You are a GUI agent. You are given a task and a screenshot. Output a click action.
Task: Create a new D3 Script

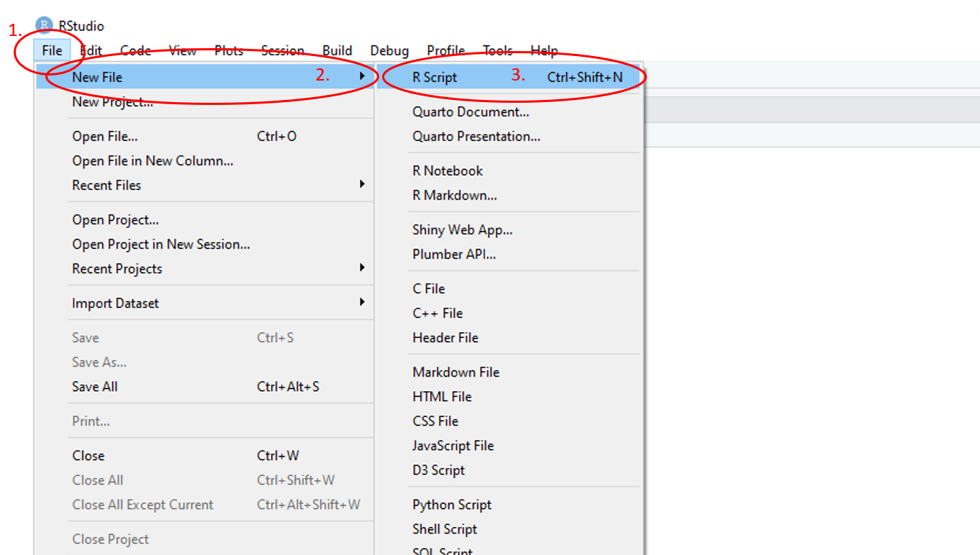509,469
